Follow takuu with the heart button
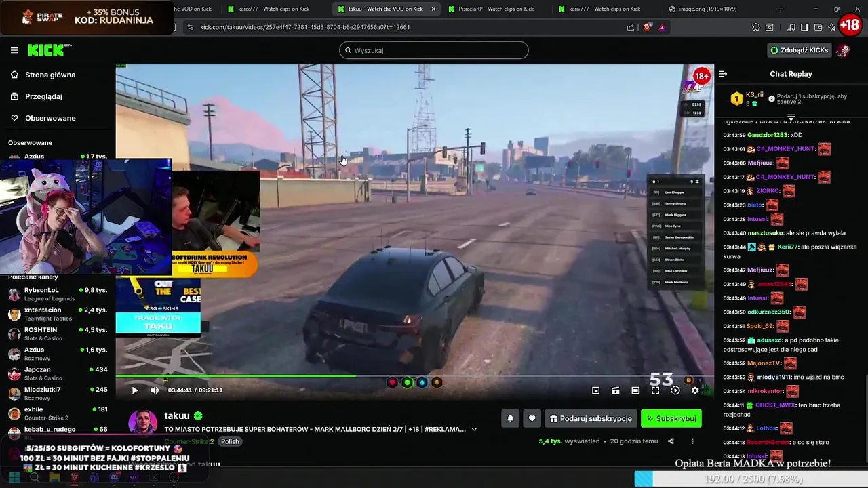The image size is (868, 488). coord(532,419)
